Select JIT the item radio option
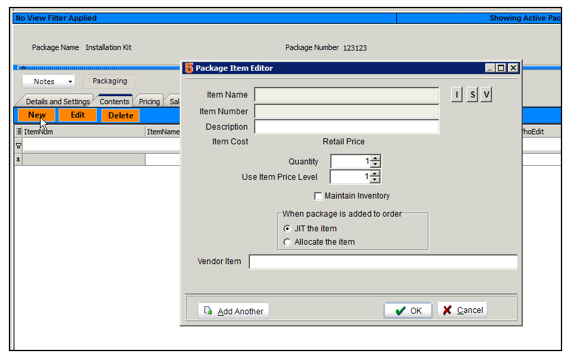The width and height of the screenshot is (573, 360). pos(287,229)
